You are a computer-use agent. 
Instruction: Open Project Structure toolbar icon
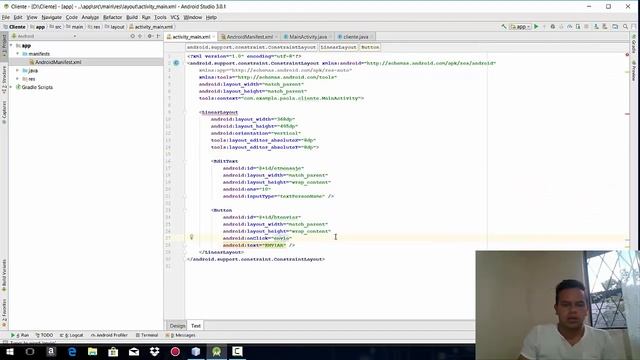[615, 27]
